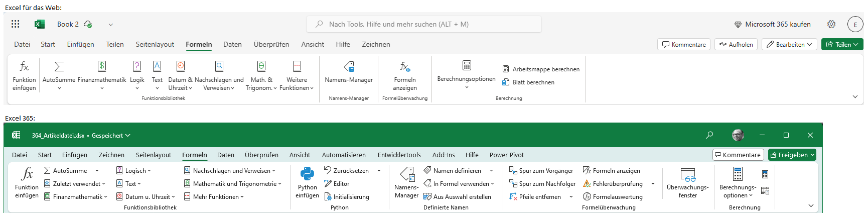Open the Teilen ribbon tab in Excel Web
868x217 pixels.
pyautogui.click(x=115, y=44)
